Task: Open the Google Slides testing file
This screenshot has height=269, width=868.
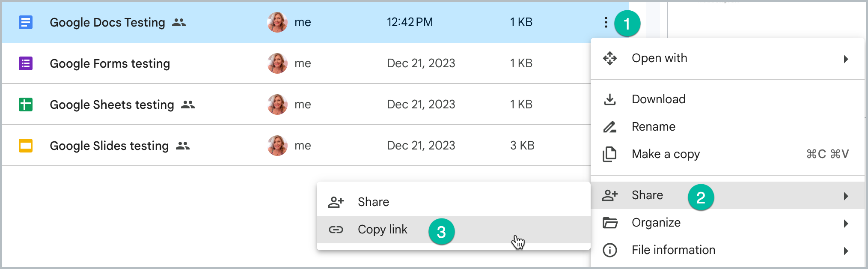Action: 109,146
